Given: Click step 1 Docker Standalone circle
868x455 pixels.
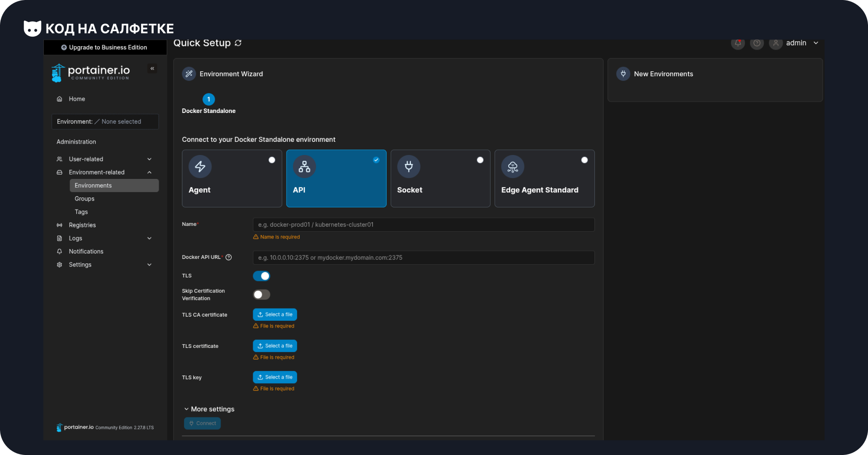Looking at the screenshot, I should click(x=208, y=99).
